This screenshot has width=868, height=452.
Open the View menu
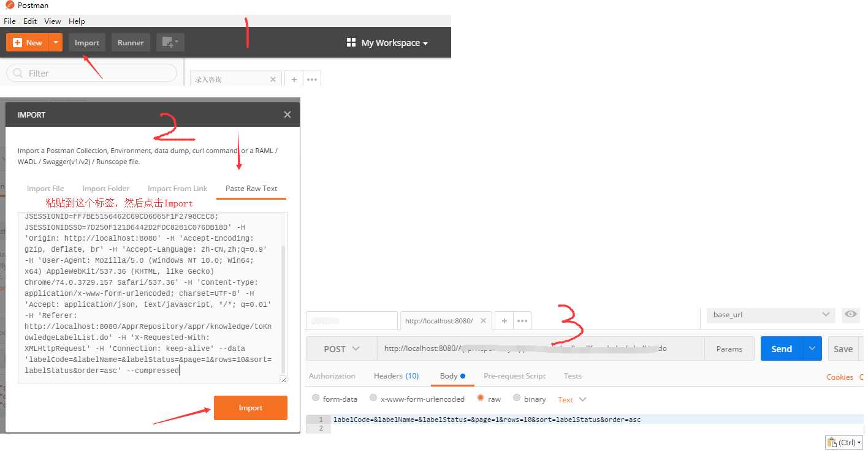click(x=53, y=21)
